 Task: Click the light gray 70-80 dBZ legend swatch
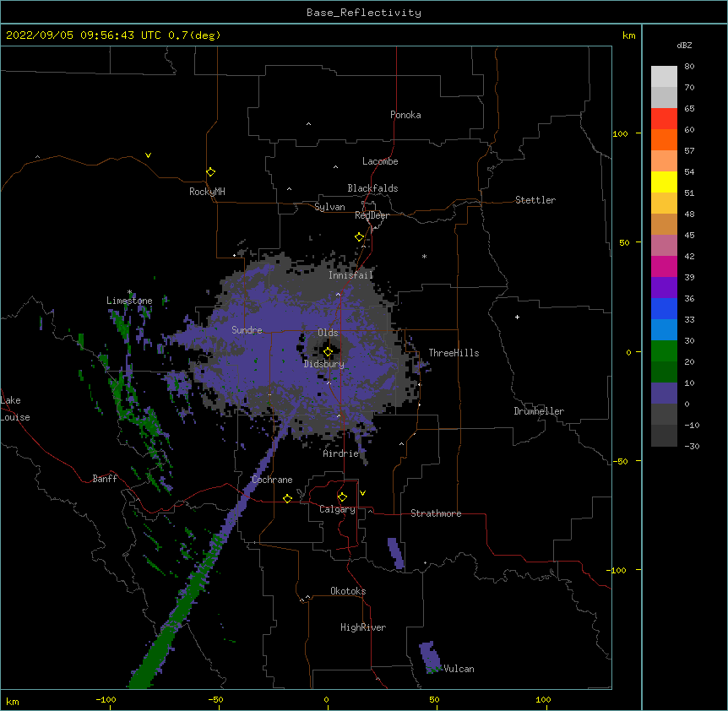tap(664, 77)
